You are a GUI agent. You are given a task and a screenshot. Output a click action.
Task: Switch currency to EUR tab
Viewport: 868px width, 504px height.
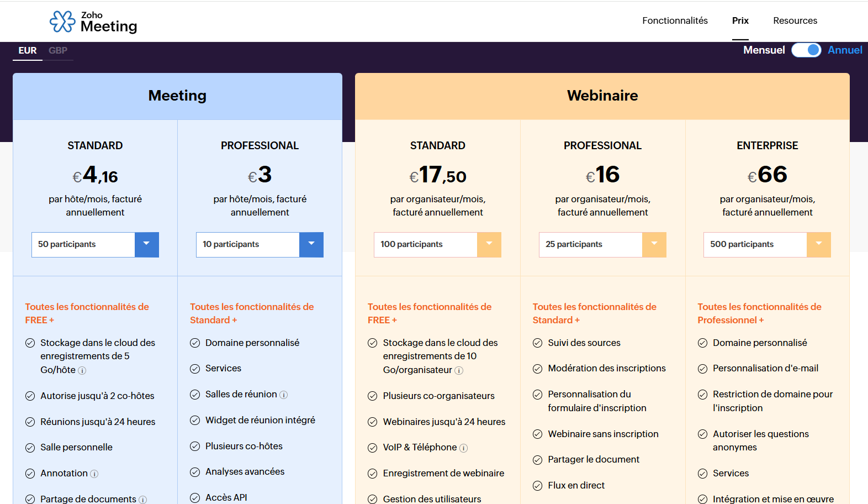tap(28, 50)
